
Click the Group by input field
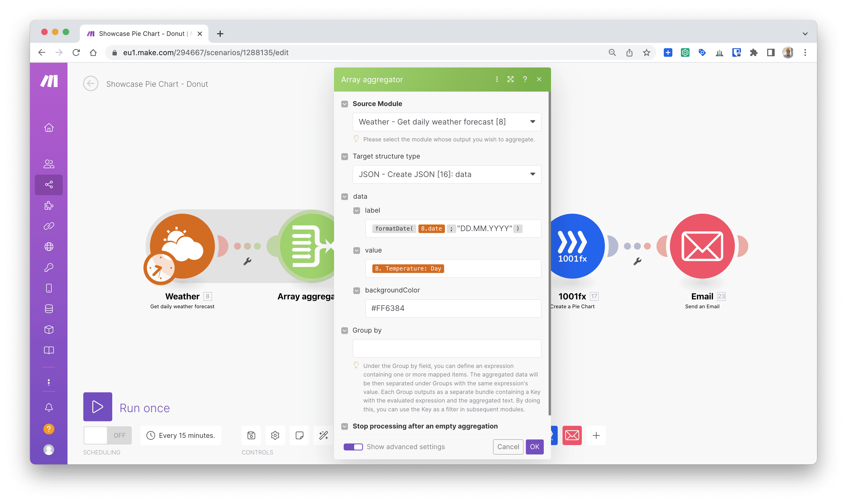[447, 348]
